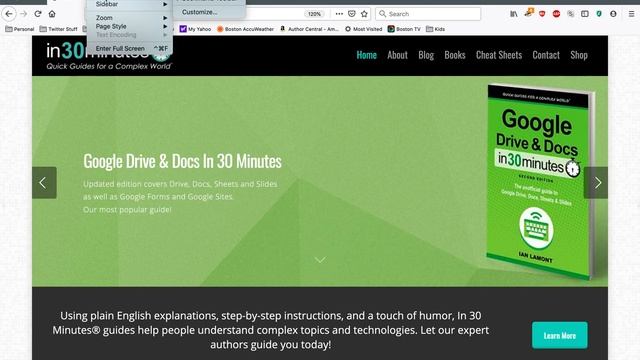Choose Enter Full Screen menu item
Viewport: 640px width, 360px height.
[x=130, y=48]
